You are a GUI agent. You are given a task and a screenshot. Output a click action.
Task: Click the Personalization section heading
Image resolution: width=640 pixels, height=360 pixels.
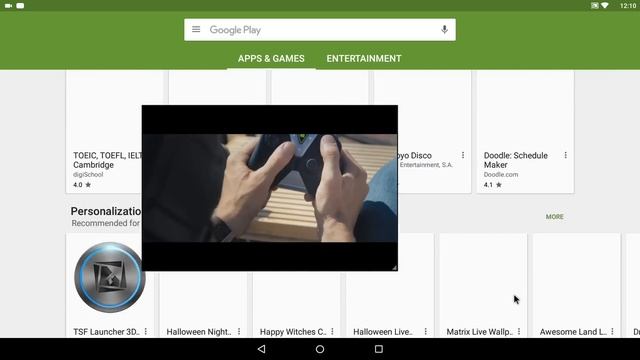(106, 211)
